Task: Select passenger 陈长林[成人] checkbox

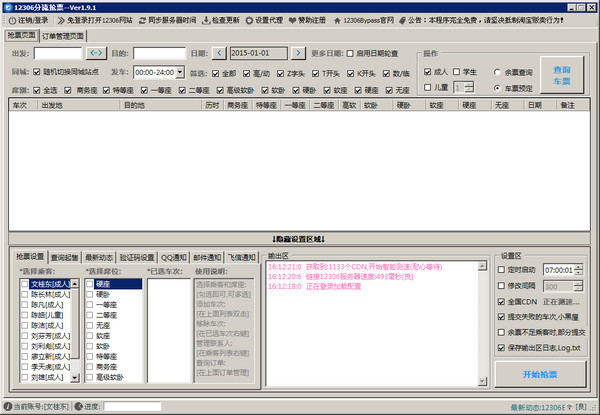Action: click(x=24, y=294)
